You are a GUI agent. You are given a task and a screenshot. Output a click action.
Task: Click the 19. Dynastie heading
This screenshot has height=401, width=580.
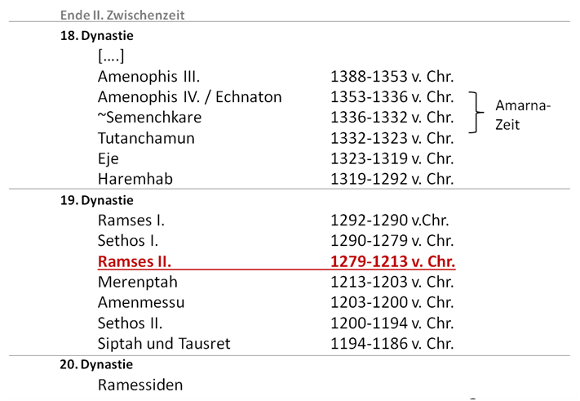97,200
